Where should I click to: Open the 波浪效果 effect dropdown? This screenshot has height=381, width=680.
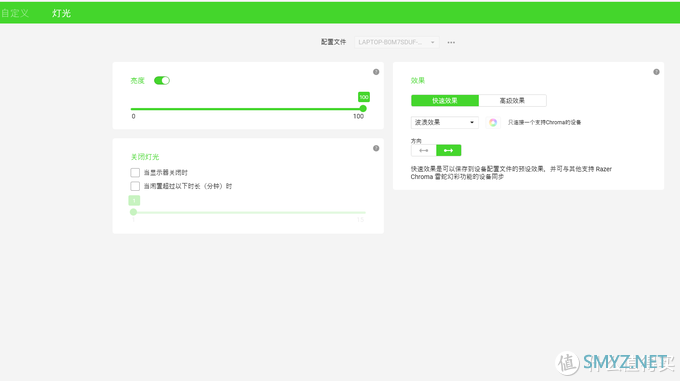445,122
